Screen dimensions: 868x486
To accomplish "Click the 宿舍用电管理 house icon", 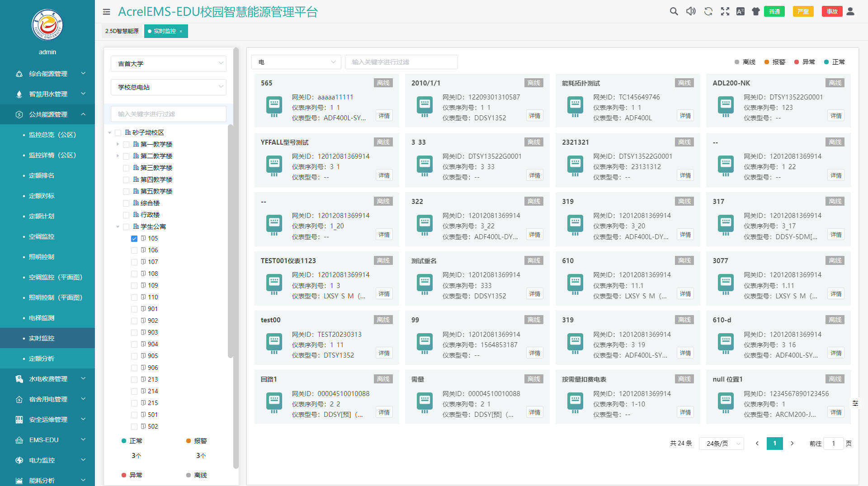I will click(19, 399).
